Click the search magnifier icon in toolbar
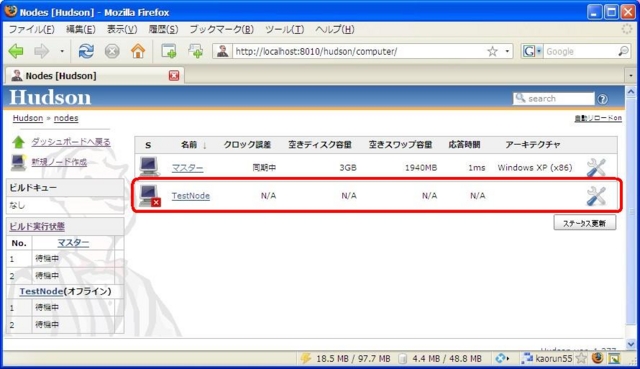The image size is (640, 369). click(623, 51)
